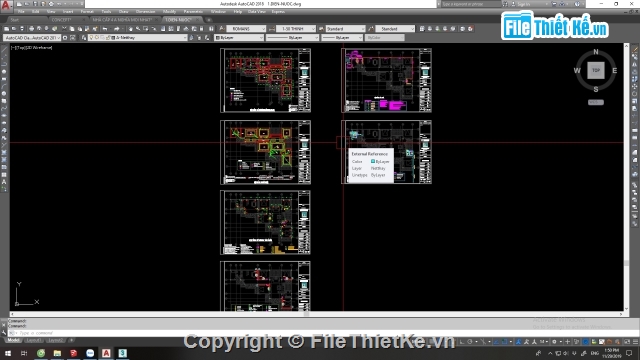Click Make Object's Layer Current icon
640x360 pixels.
pyautogui.click(x=191, y=38)
